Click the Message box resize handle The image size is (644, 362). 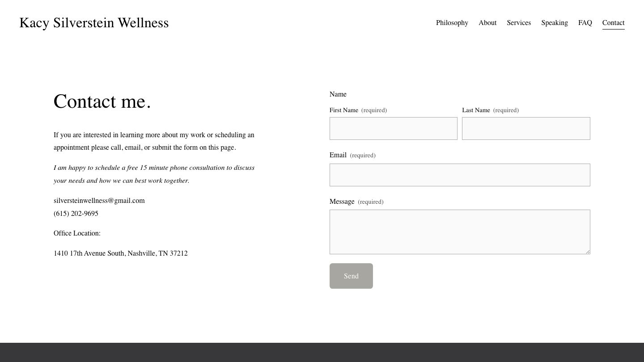pyautogui.click(x=588, y=252)
